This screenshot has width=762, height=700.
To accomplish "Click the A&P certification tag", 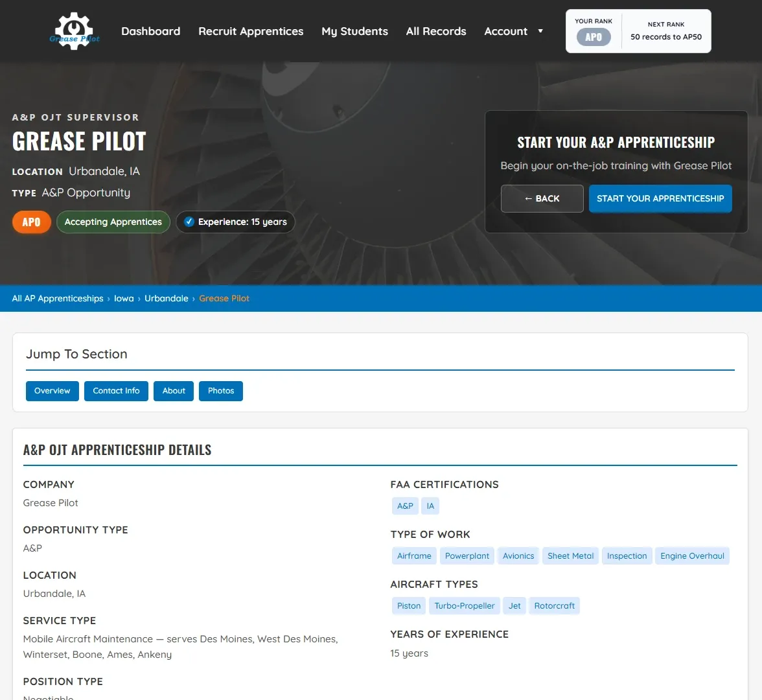I will pyautogui.click(x=406, y=506).
